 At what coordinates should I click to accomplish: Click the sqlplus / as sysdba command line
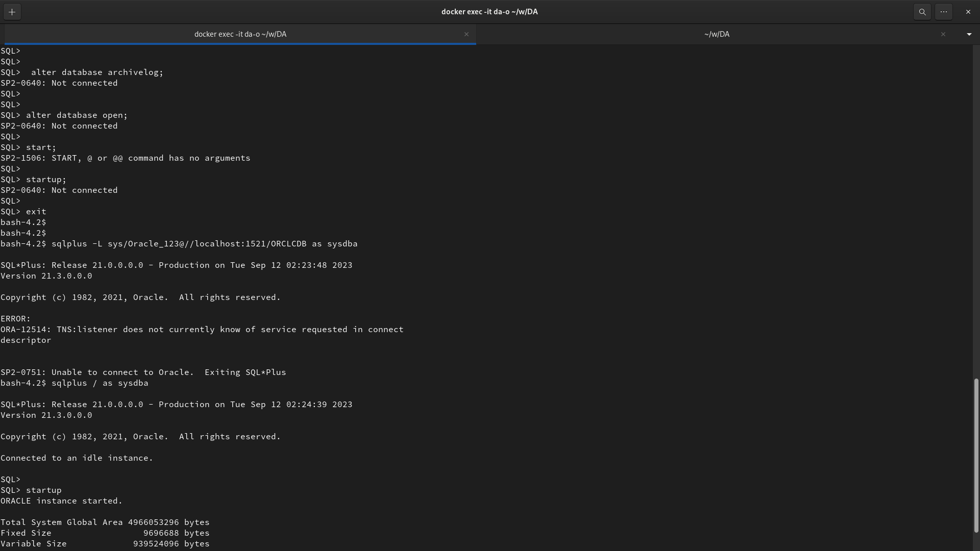pyautogui.click(x=74, y=383)
